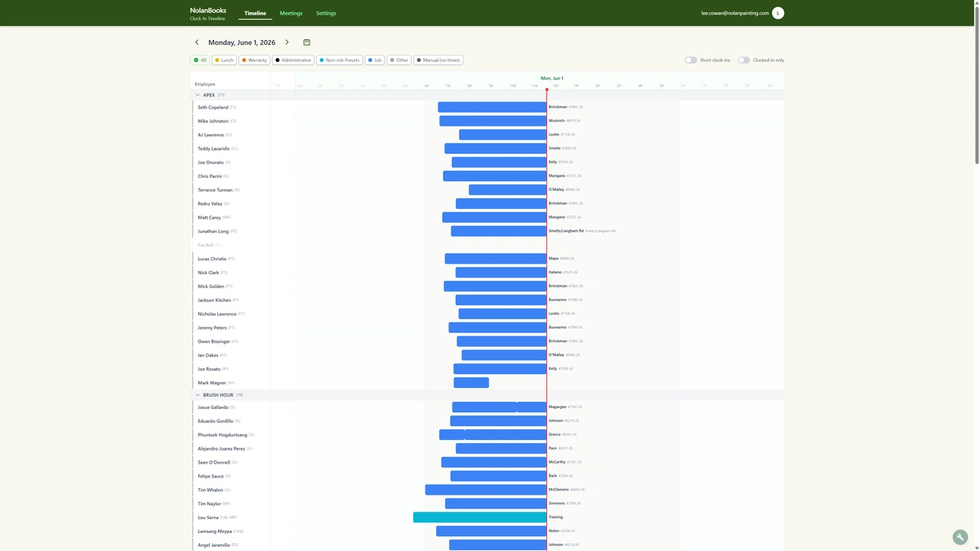Toggle the Short clock-ins switch

(691, 60)
